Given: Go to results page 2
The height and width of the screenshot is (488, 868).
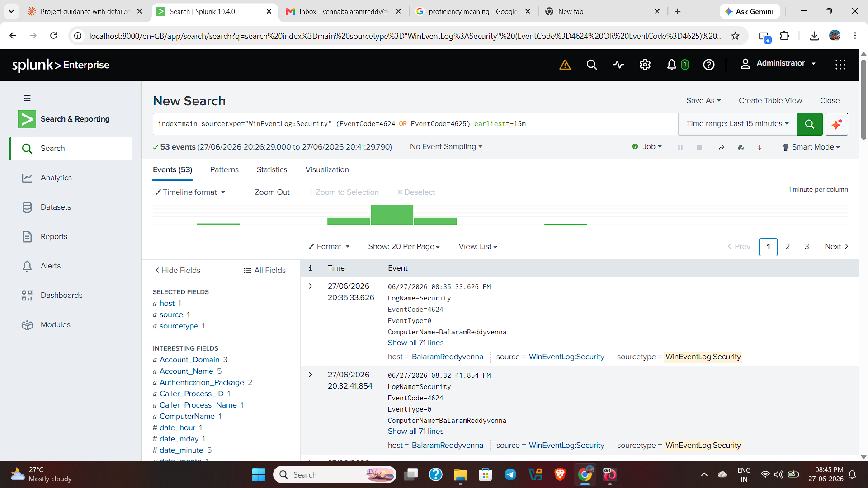Looking at the screenshot, I should pyautogui.click(x=788, y=246).
